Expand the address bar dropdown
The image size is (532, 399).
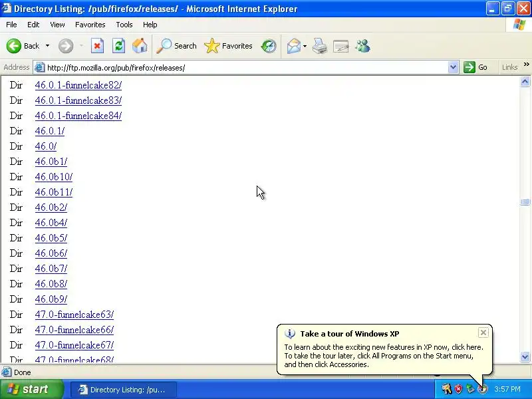pyautogui.click(x=453, y=67)
